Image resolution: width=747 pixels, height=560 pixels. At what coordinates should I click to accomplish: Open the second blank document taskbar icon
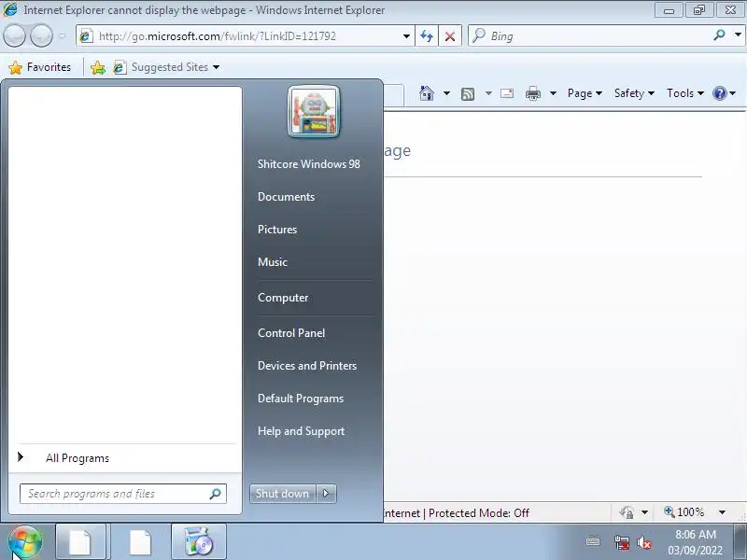(141, 542)
